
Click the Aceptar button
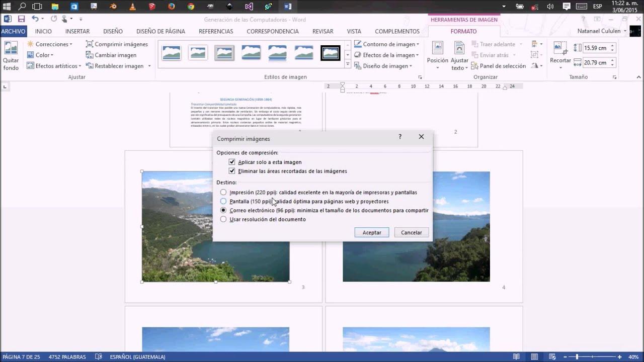pos(371,232)
